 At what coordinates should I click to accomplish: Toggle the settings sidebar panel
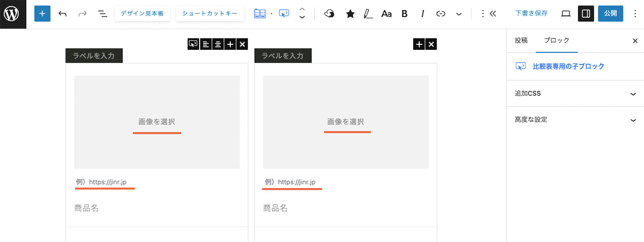pos(586,14)
